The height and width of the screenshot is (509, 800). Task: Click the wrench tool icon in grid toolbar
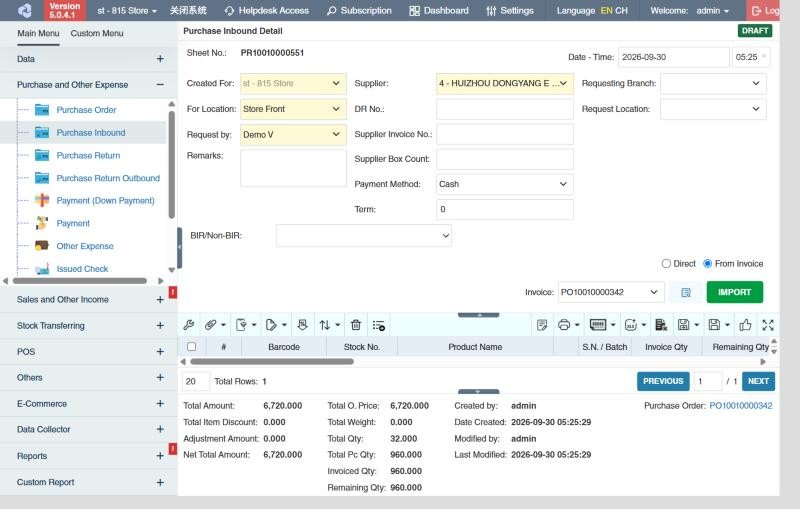(188, 325)
